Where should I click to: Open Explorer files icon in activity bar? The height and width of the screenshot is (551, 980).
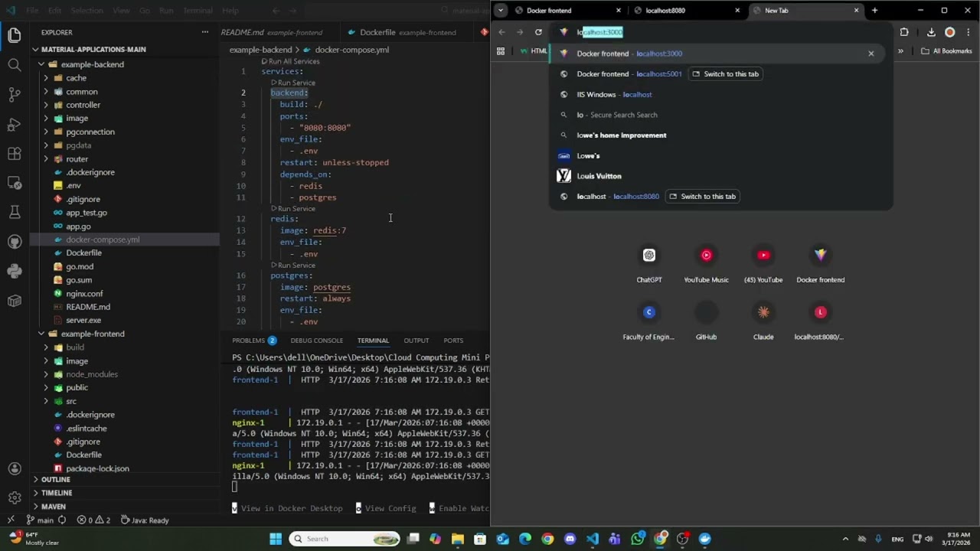pyautogui.click(x=14, y=35)
